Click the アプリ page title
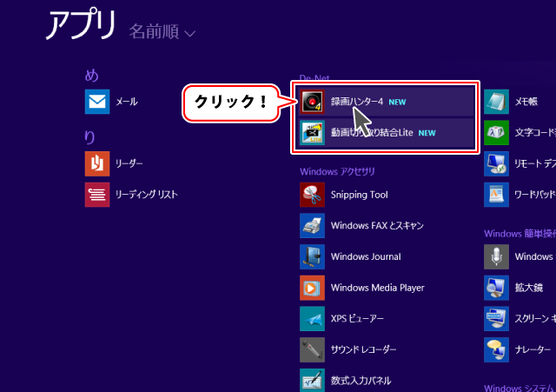This screenshot has height=392, width=556. tap(81, 25)
